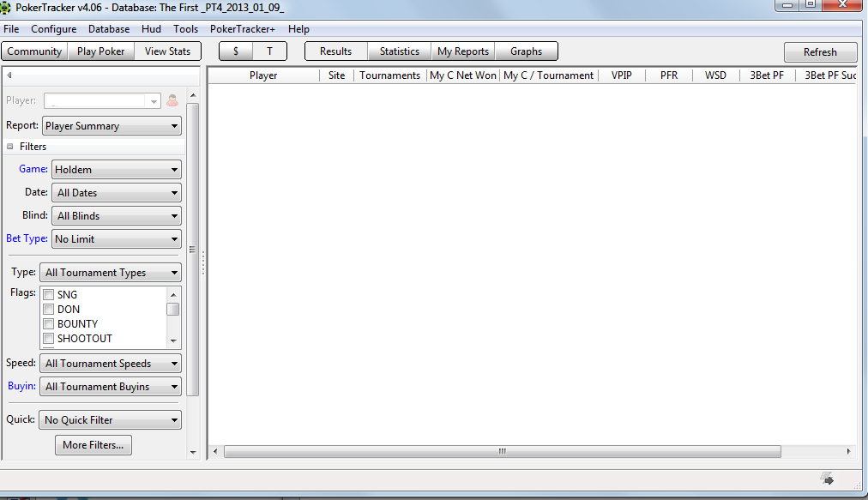Click the left arrow of the horizontal scrollbar
868x500 pixels.
tap(215, 451)
